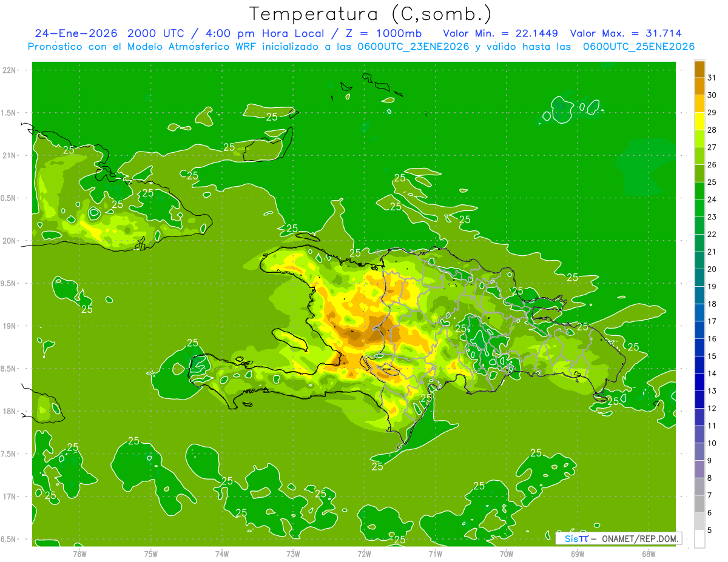Click the "2000 UTC" time label
The height and width of the screenshot is (562, 728).
coord(157,33)
